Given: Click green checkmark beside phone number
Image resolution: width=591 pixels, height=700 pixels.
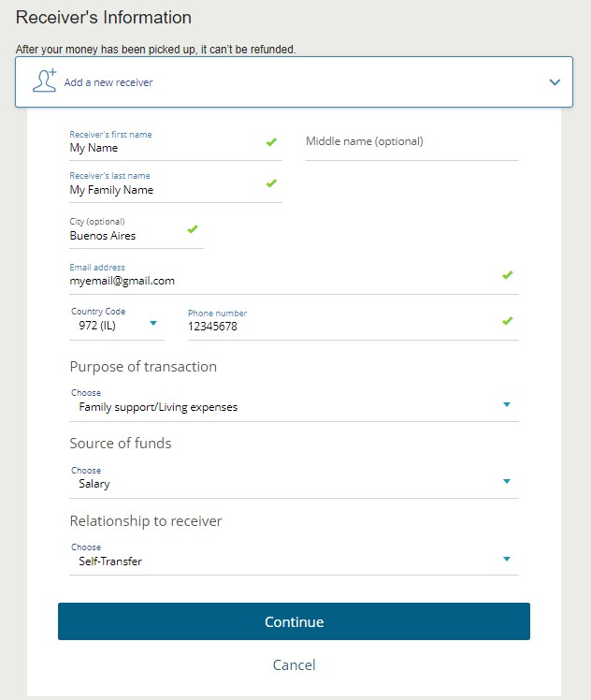Looking at the screenshot, I should (x=507, y=321).
